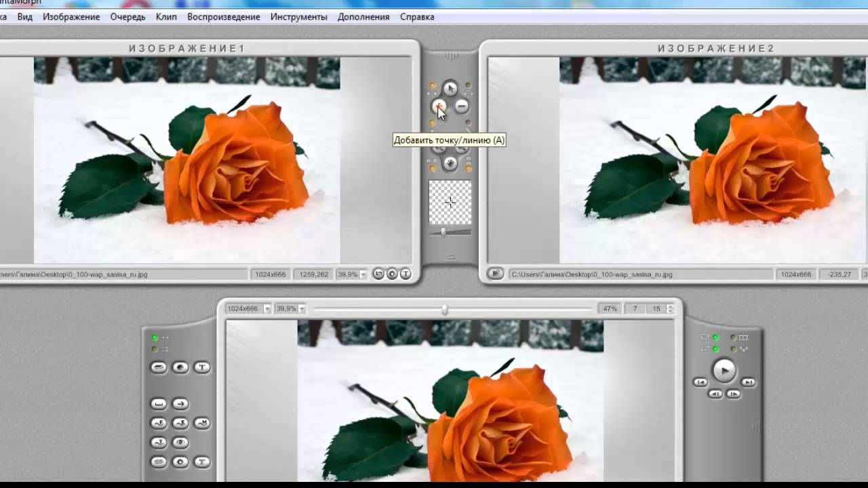Click upper layer-shaped button in left panel
Viewport: 868px width, 488px height.
tap(159, 367)
